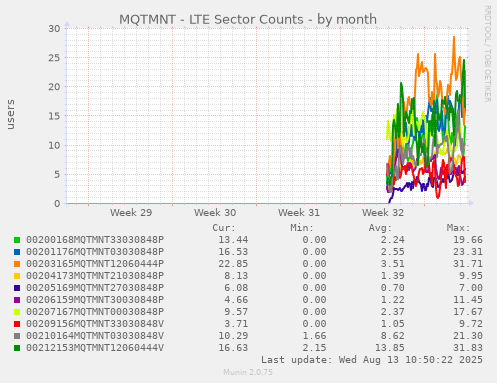
Task: Click the Avg value 8.62
Action: [393, 336]
